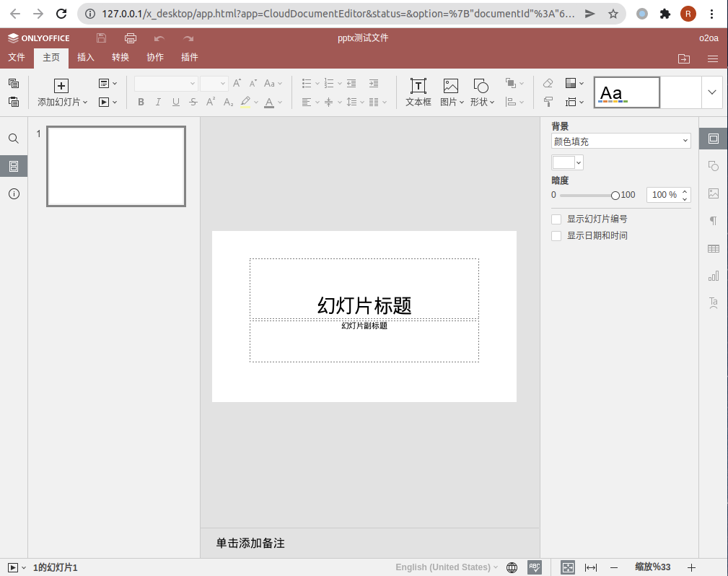Open chart settings in right sidebar
The width and height of the screenshot is (728, 576).
(x=713, y=276)
